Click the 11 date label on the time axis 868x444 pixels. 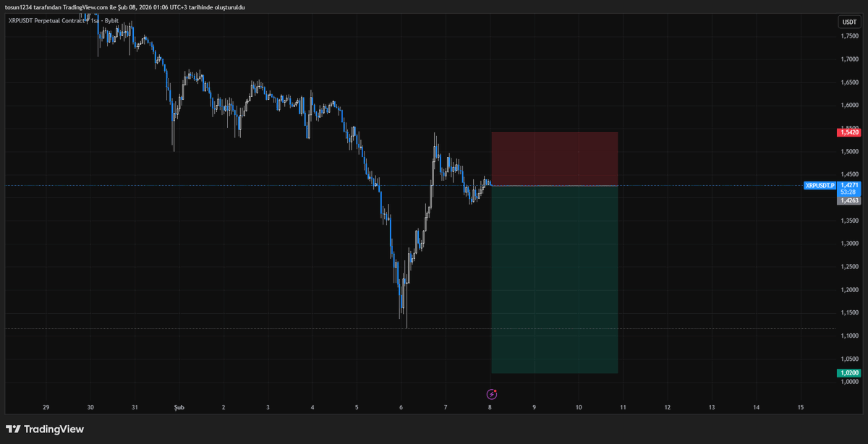[623, 408]
